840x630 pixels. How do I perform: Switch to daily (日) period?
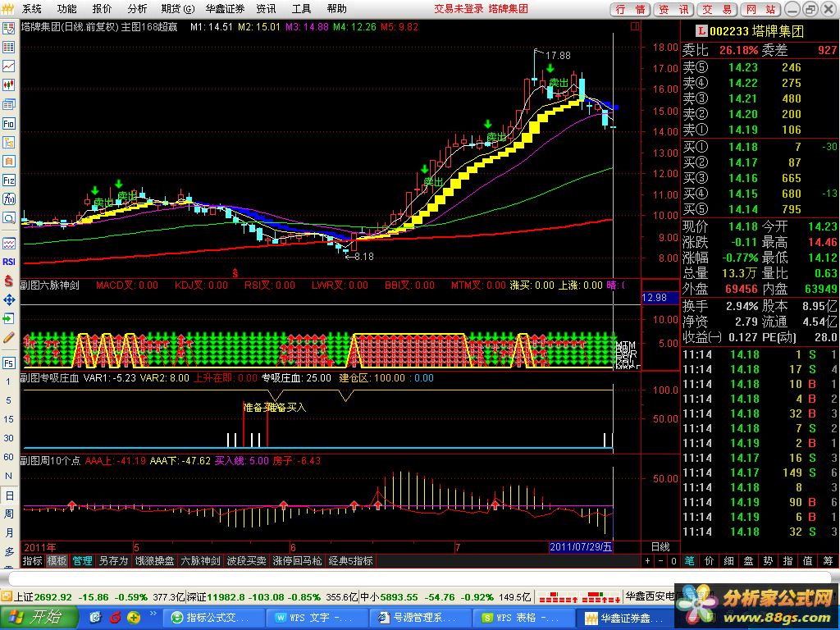(x=8, y=495)
